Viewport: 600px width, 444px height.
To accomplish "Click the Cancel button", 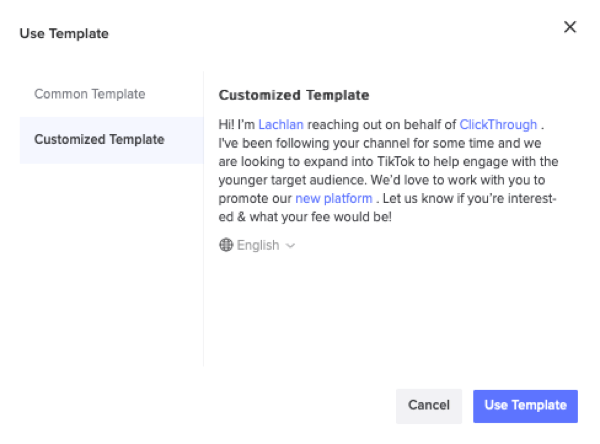I will tap(429, 406).
